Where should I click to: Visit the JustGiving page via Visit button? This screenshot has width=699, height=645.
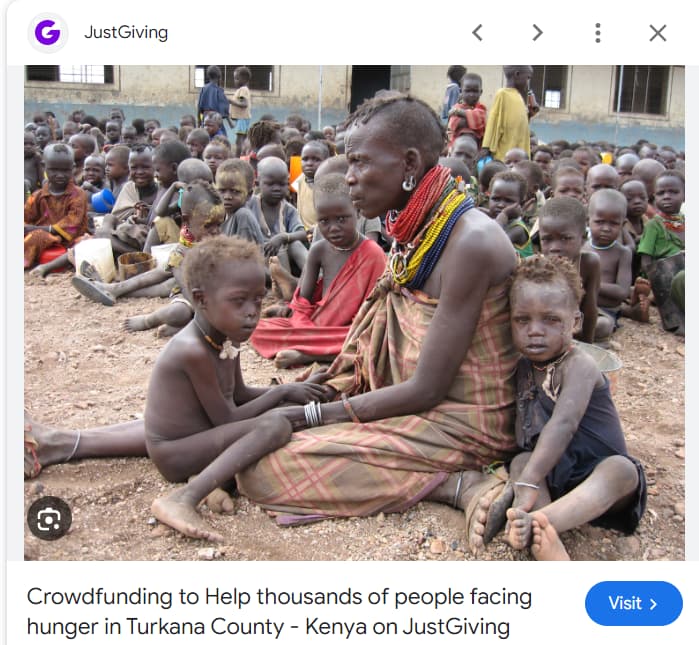tap(633, 603)
